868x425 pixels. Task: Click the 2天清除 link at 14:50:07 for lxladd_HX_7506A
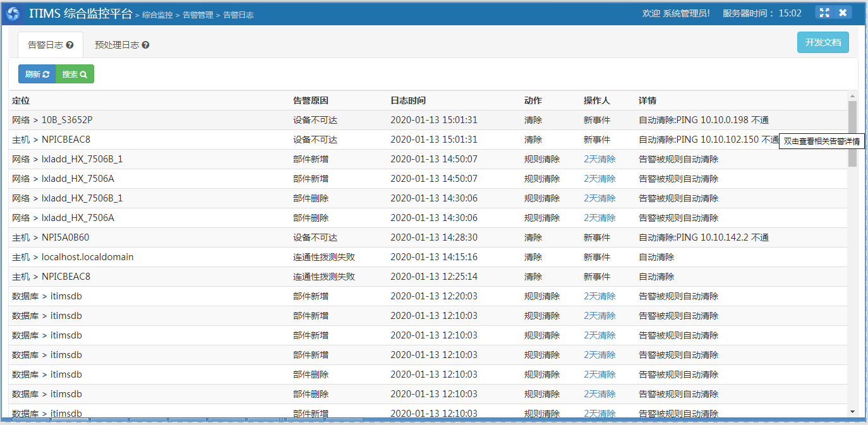click(x=599, y=179)
